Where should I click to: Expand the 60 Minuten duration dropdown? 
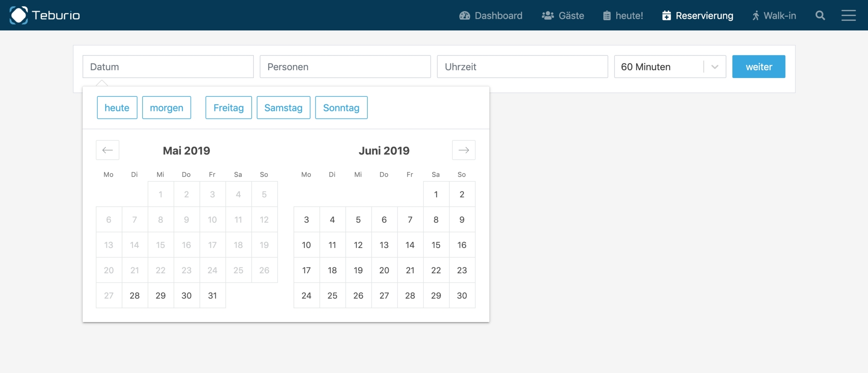(x=714, y=67)
